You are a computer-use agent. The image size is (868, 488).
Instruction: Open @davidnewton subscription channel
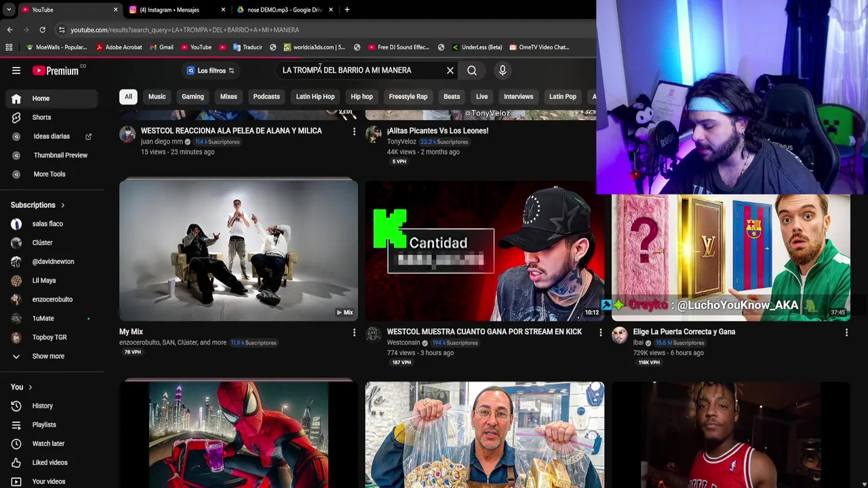pyautogui.click(x=52, y=262)
